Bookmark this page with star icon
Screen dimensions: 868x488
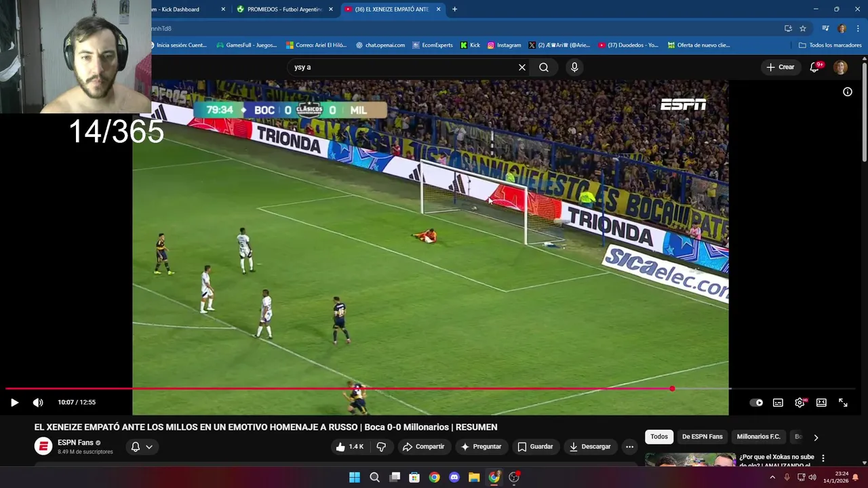tap(803, 28)
